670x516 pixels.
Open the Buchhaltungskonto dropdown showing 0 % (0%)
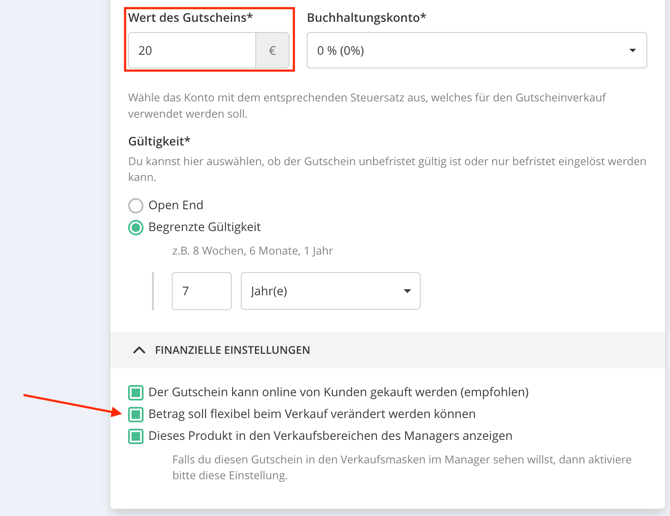(x=476, y=51)
